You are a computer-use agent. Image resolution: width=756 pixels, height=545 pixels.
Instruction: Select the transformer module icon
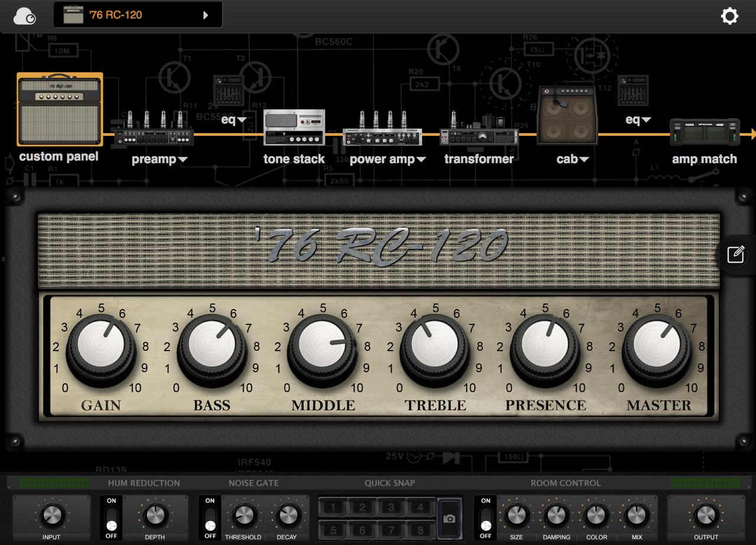click(478, 128)
